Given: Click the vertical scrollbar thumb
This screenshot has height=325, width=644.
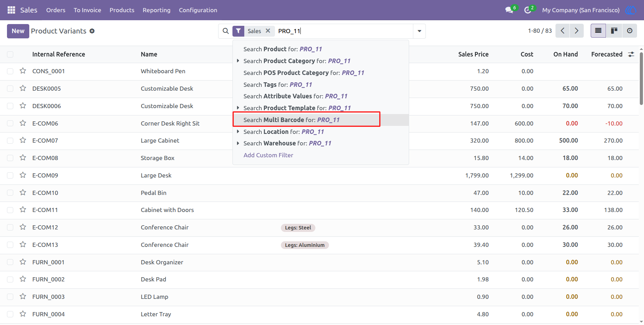Looking at the screenshot, I should coord(641,78).
